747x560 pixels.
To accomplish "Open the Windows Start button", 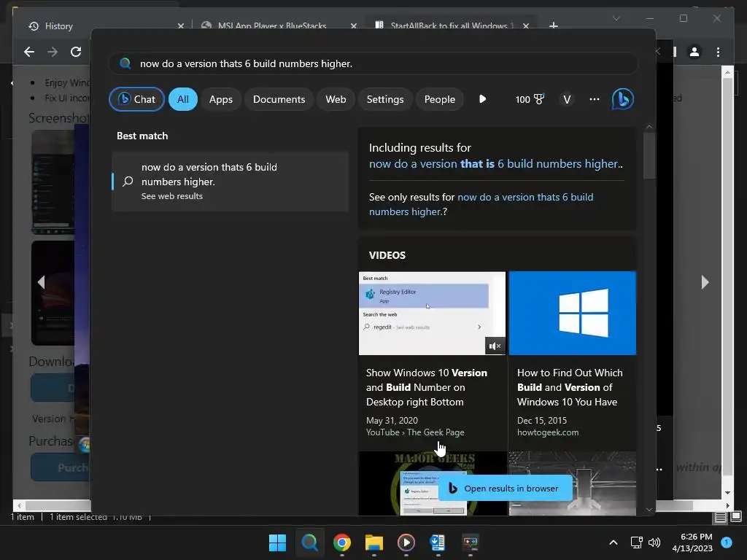I will pos(277,542).
